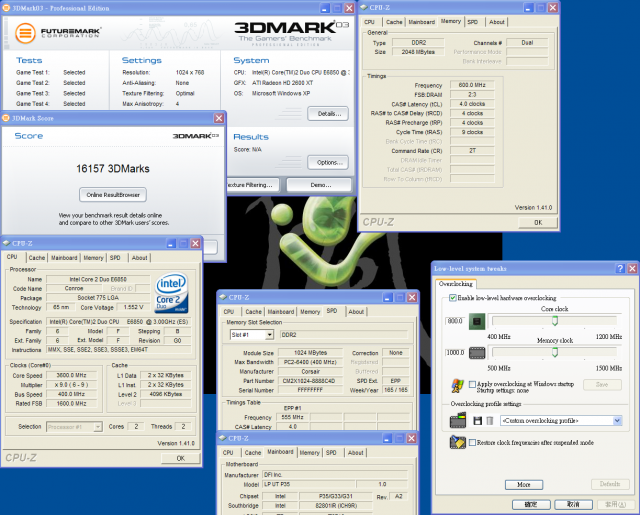
Task: Click the Intel Core 2 Duo logo
Action: (171, 293)
